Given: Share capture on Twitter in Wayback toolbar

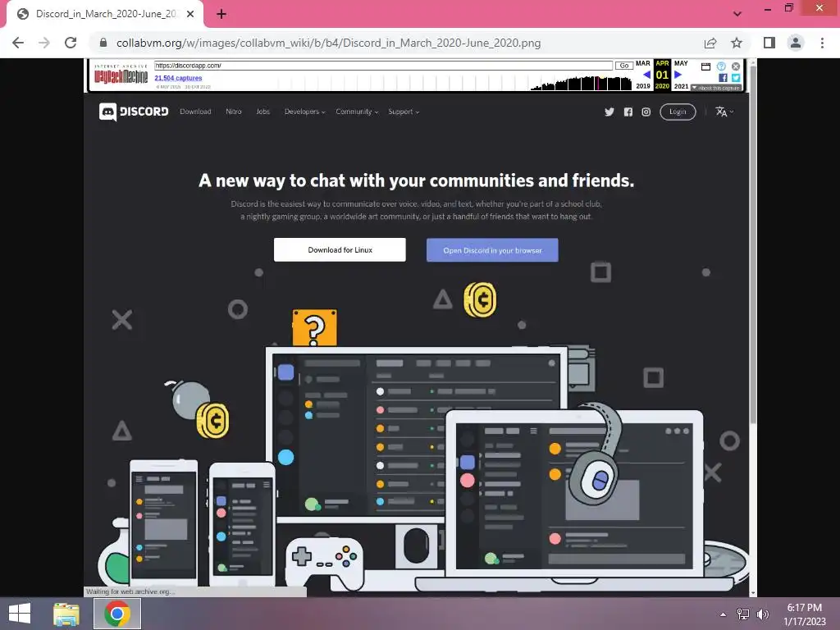Looking at the screenshot, I should click(736, 78).
